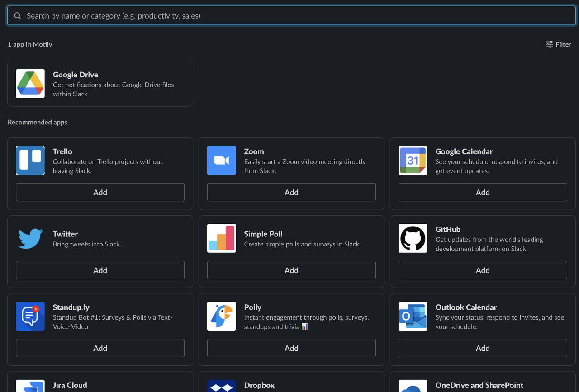Click the search magnifier icon
This screenshot has height=392, width=579.
tap(17, 16)
